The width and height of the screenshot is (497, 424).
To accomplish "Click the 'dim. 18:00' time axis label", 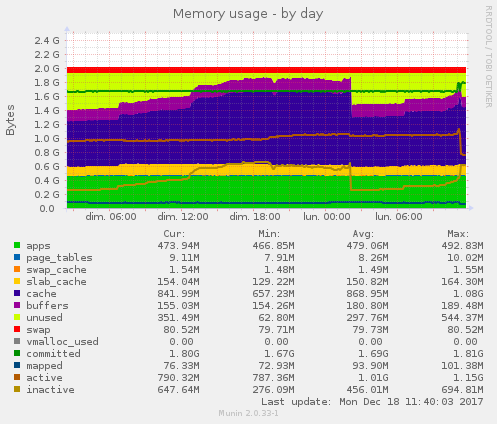I will [x=255, y=217].
